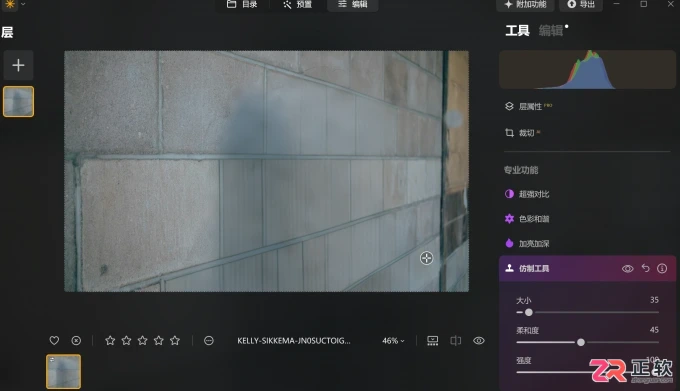
Task: Toggle the filmstrip display icon
Action: click(432, 341)
